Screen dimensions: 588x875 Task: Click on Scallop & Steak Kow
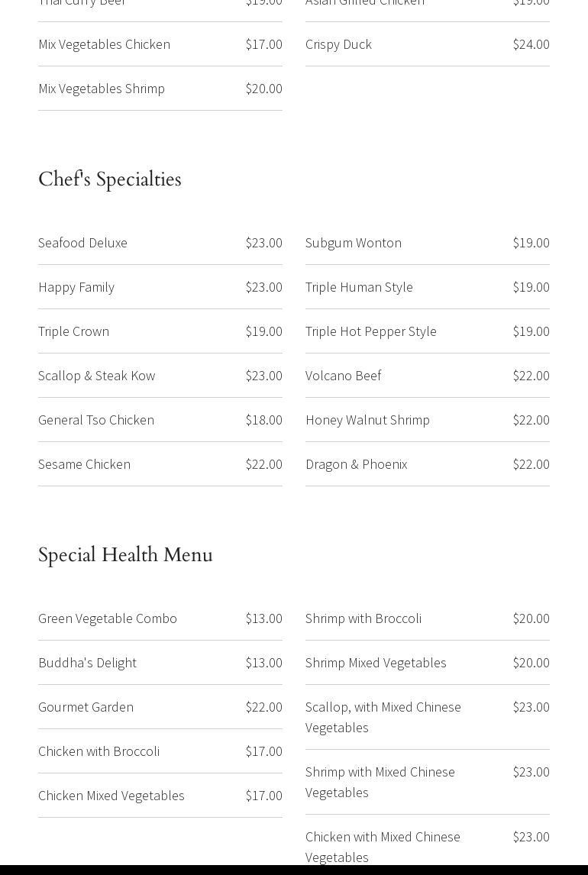pyautogui.click(x=96, y=376)
